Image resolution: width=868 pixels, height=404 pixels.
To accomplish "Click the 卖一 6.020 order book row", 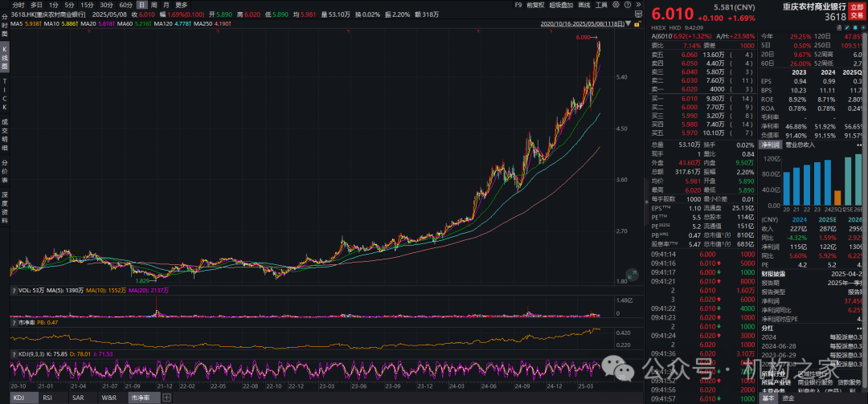I will [x=702, y=89].
